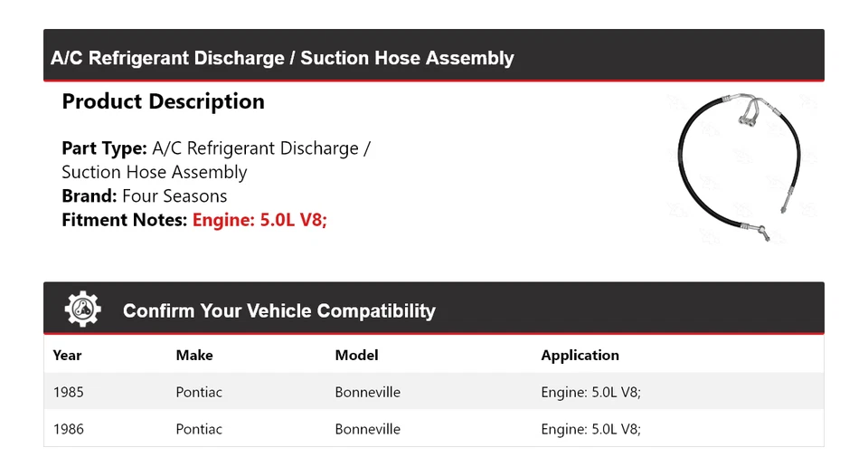Click Confirm Your Vehicle Compatibility heading
Screen dimensions: 868x476
click(x=278, y=310)
